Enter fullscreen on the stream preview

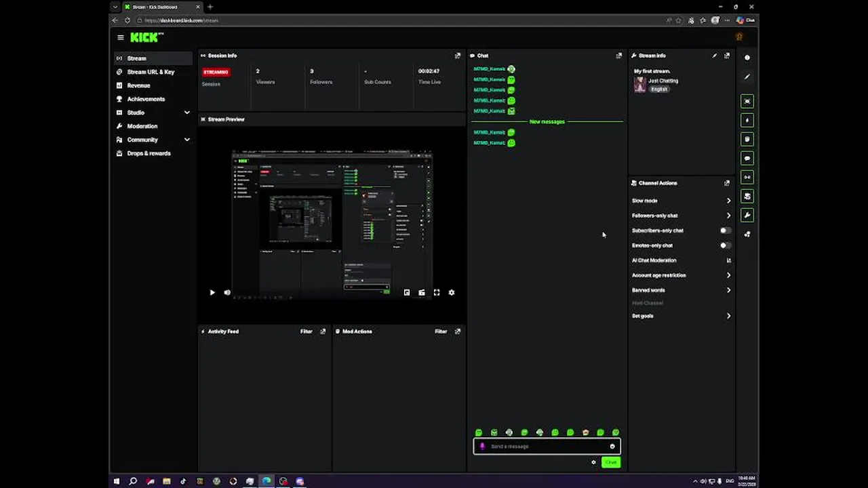click(x=437, y=293)
